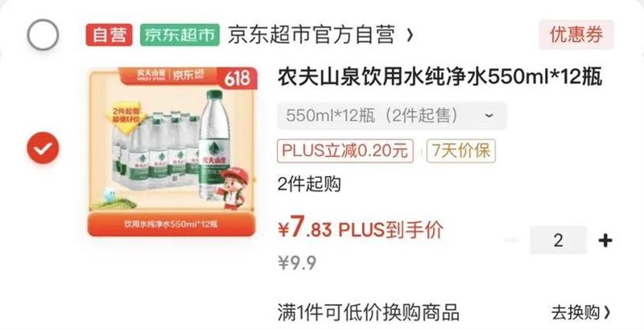Increase quantity with the plus icon

[605, 241]
